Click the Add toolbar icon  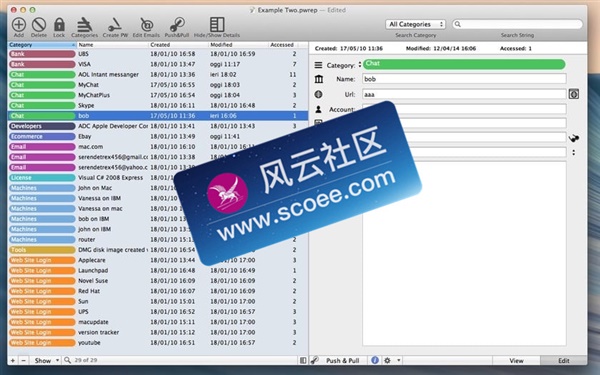tap(19, 24)
